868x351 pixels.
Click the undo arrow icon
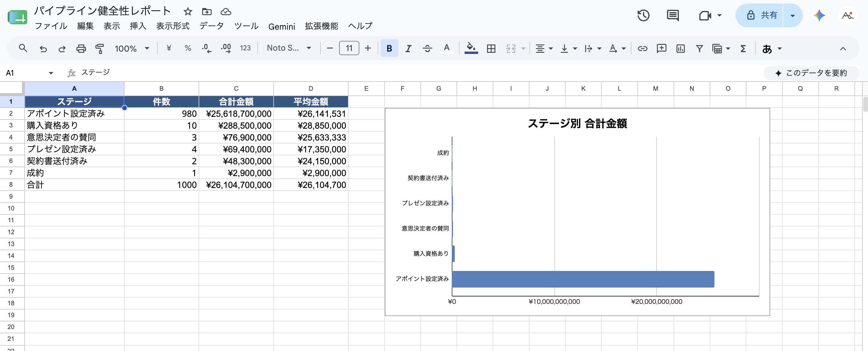click(x=43, y=49)
